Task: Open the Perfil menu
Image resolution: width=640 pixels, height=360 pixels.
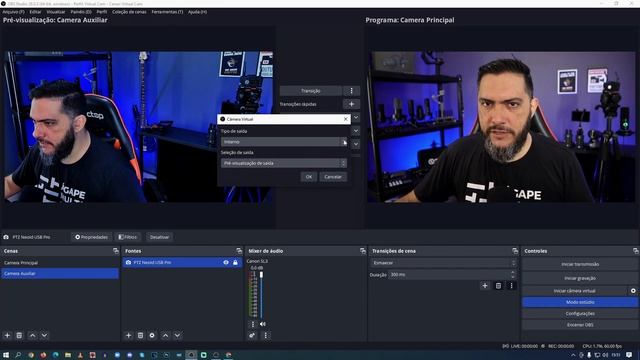Action: (x=102, y=12)
